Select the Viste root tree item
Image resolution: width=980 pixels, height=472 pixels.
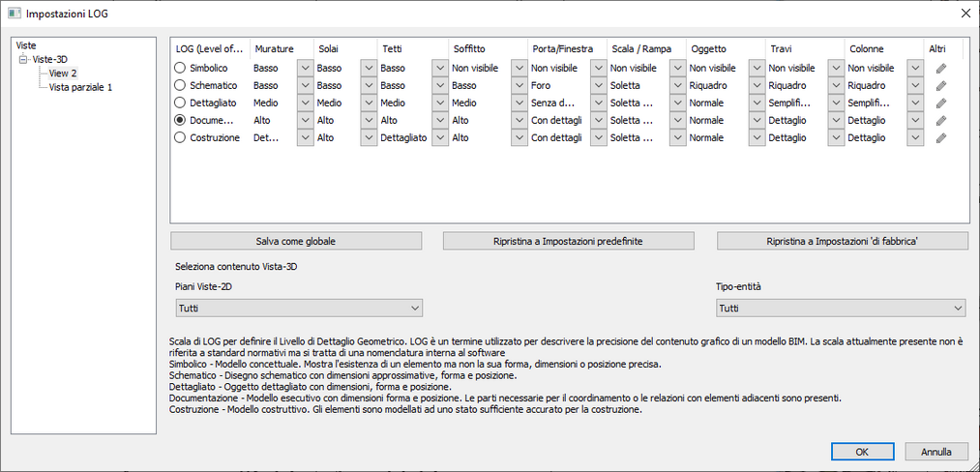click(x=26, y=45)
